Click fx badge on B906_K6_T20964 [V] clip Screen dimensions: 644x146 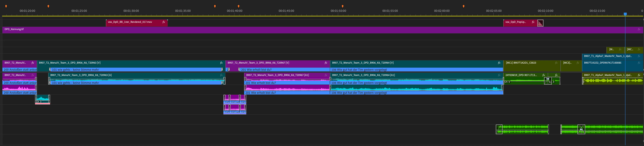pos(499,63)
